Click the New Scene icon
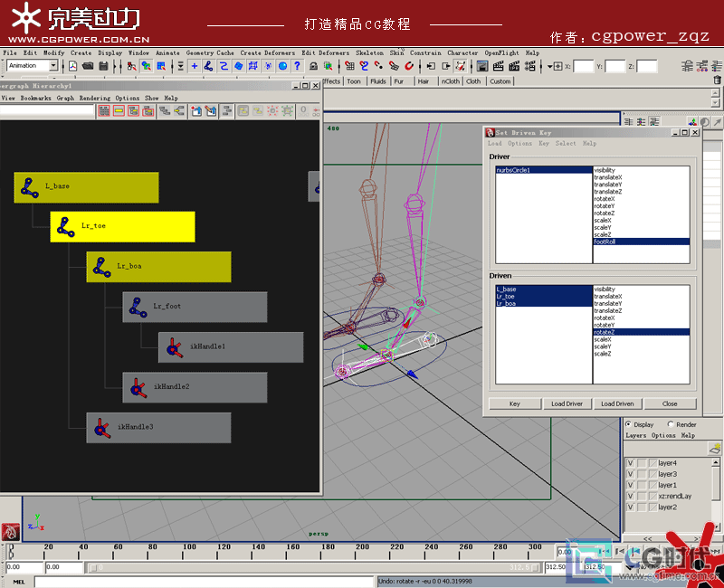 (73, 66)
